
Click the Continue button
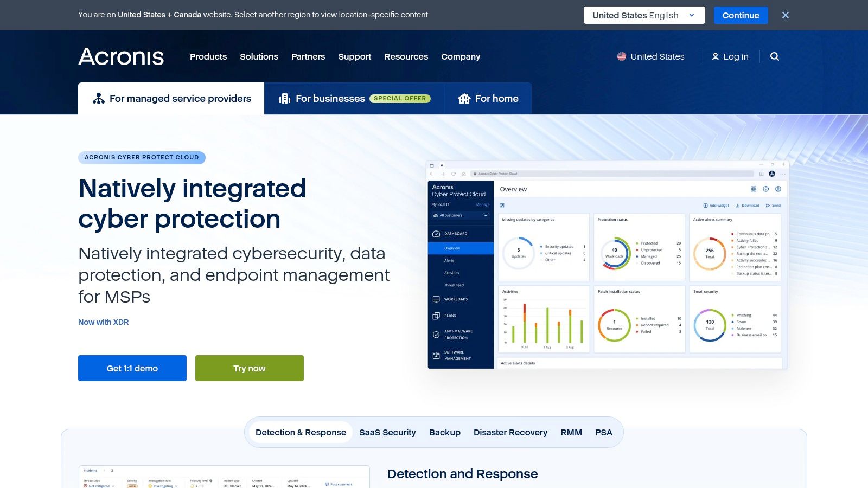[x=741, y=15]
